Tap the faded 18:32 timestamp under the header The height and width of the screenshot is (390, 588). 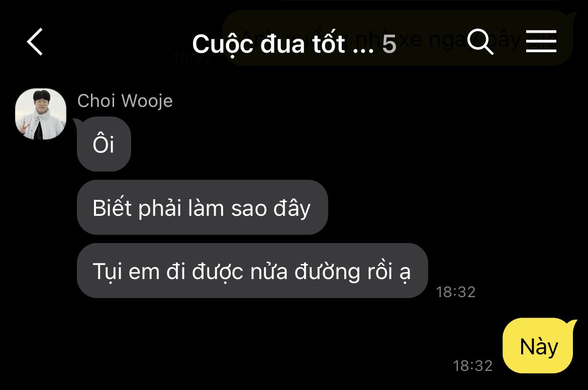click(192, 58)
